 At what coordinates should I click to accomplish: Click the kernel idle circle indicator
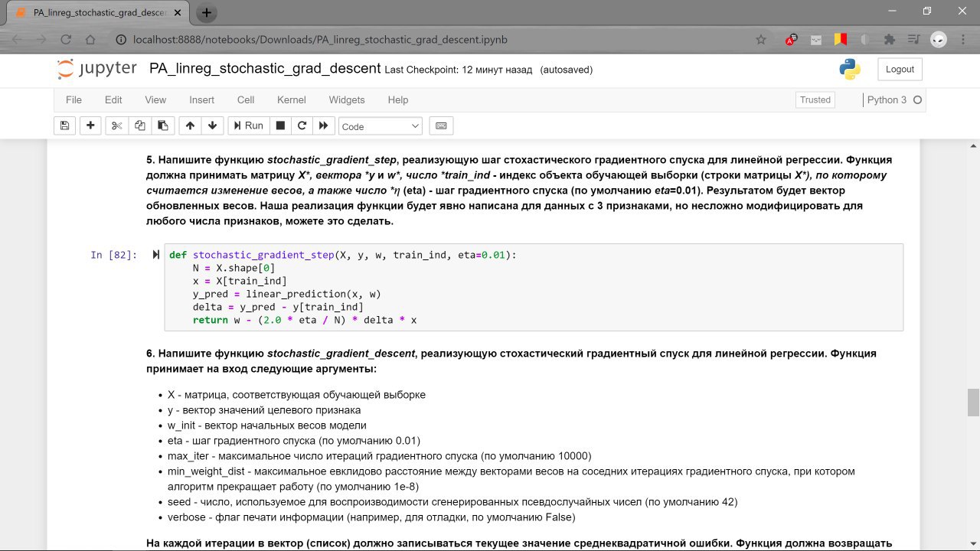[x=917, y=99]
